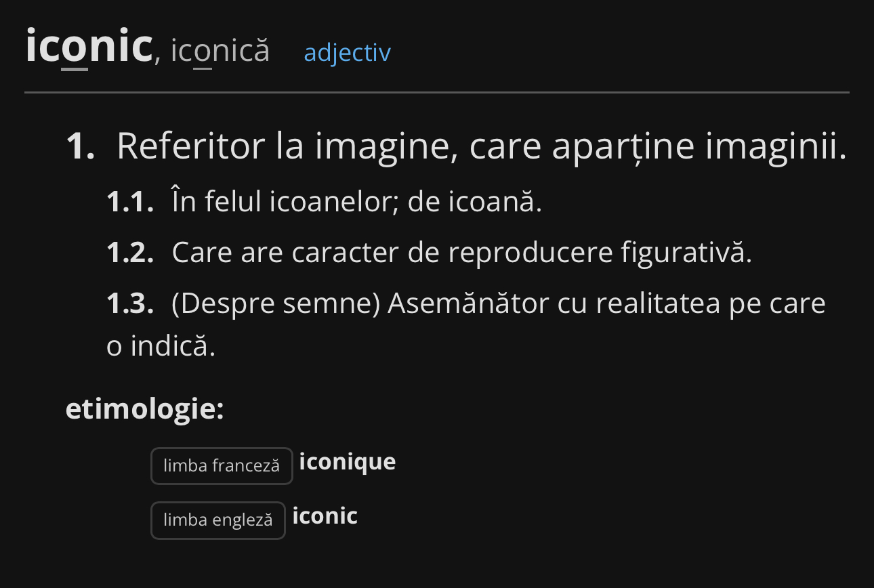
Task: Click the "limba franceză" language badge
Action: 222,466
